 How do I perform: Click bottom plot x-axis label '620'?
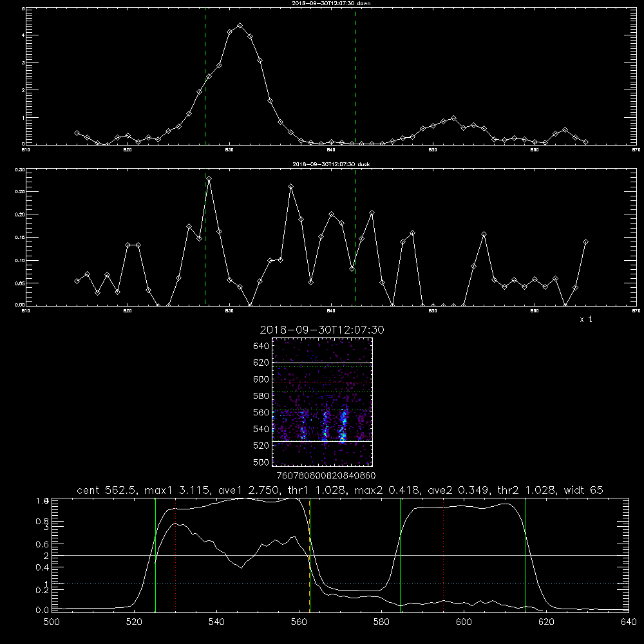547,622
